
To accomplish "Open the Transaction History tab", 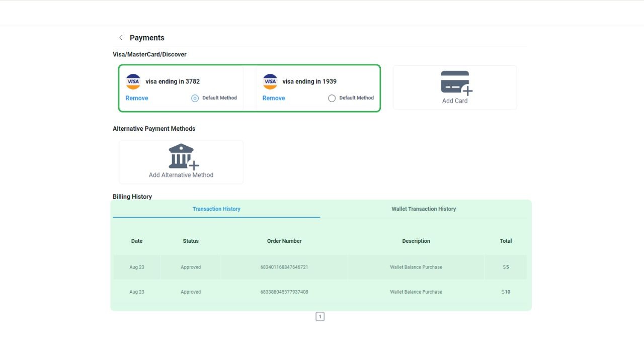I will coord(216,209).
